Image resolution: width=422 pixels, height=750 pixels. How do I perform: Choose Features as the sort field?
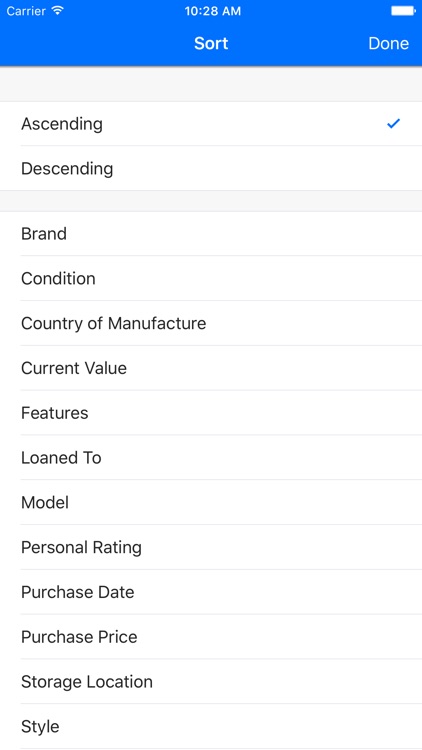[211, 413]
